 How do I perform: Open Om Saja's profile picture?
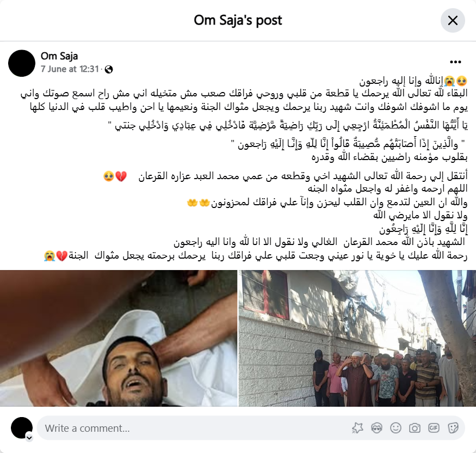[22, 63]
